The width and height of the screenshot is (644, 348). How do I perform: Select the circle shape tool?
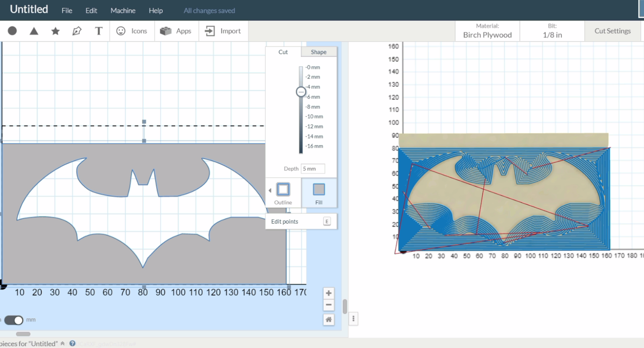pos(12,31)
